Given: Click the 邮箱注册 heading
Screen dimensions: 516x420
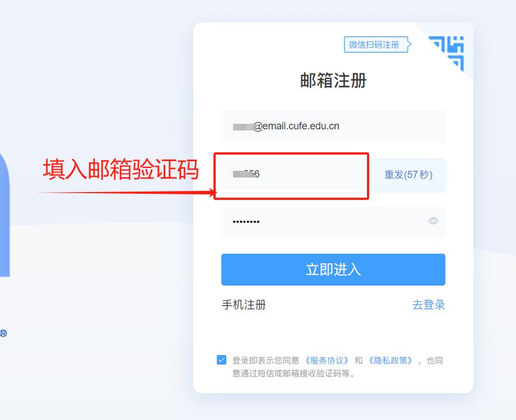Looking at the screenshot, I should click(x=333, y=81).
